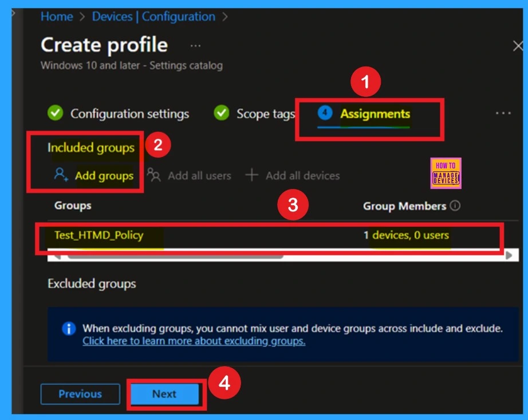Open the ellipsis menu beside Create profile
Viewport: 528px width, 420px height.
pyautogui.click(x=195, y=45)
